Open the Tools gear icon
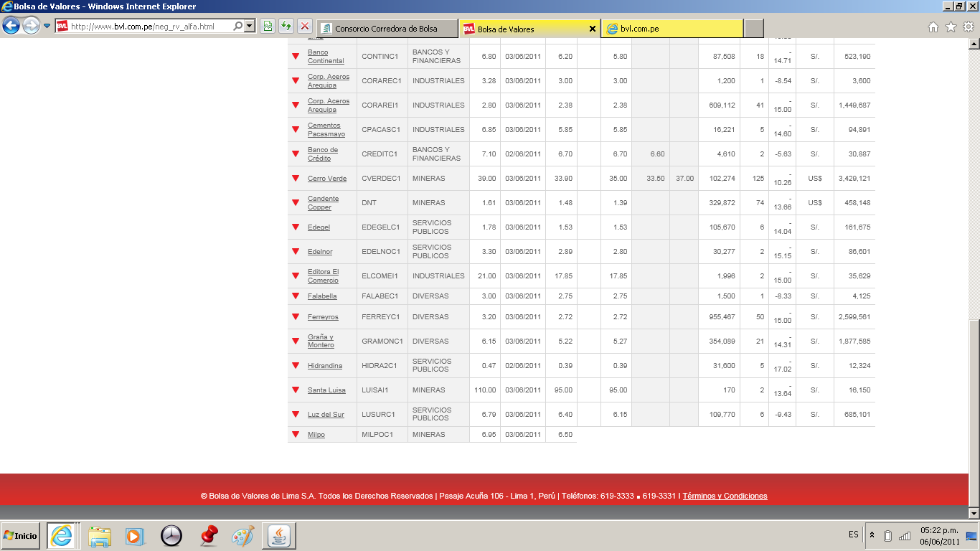This screenshot has width=980, height=551. [969, 27]
